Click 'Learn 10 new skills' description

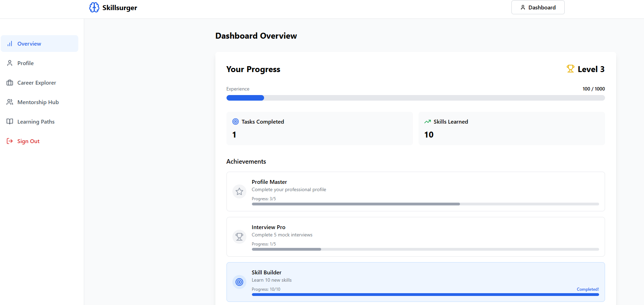tap(272, 280)
